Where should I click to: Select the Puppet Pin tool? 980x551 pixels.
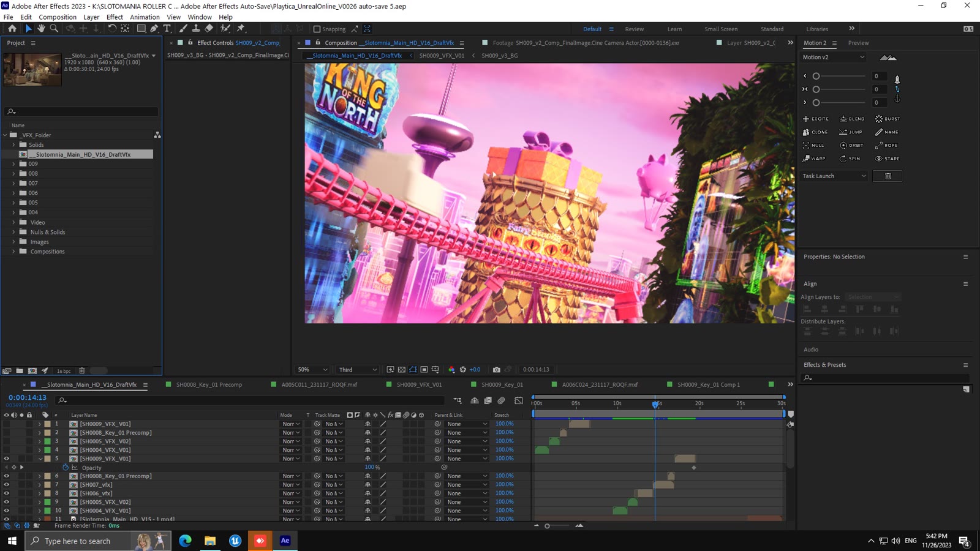click(x=241, y=29)
